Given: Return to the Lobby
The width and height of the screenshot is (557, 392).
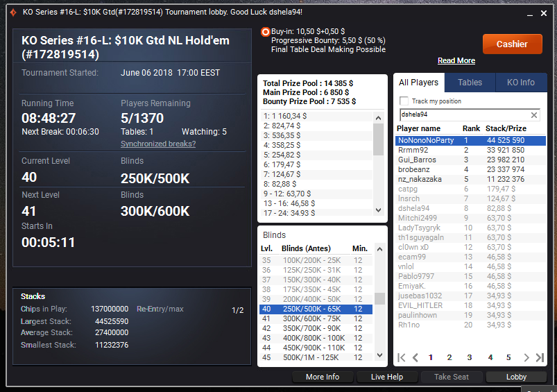Looking at the screenshot, I should click(516, 377).
